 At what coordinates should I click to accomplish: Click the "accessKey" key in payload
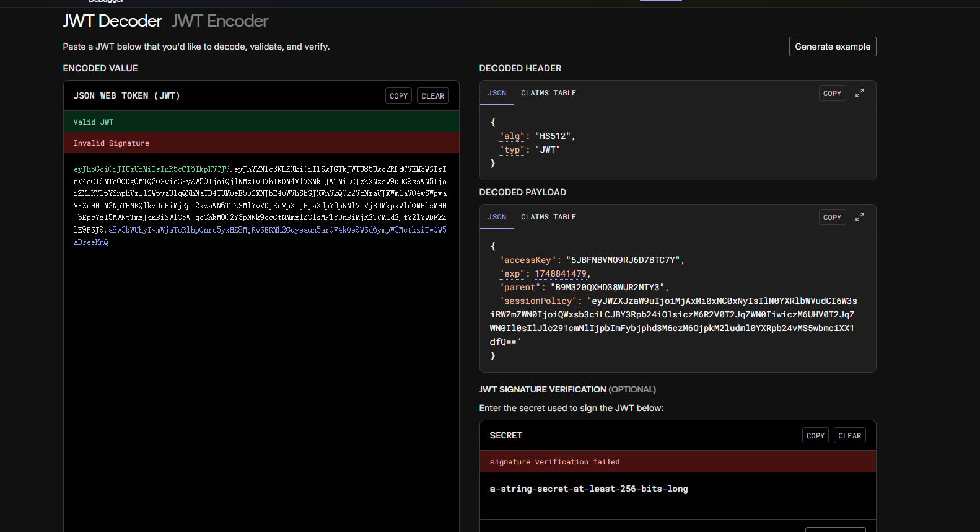[x=527, y=260]
